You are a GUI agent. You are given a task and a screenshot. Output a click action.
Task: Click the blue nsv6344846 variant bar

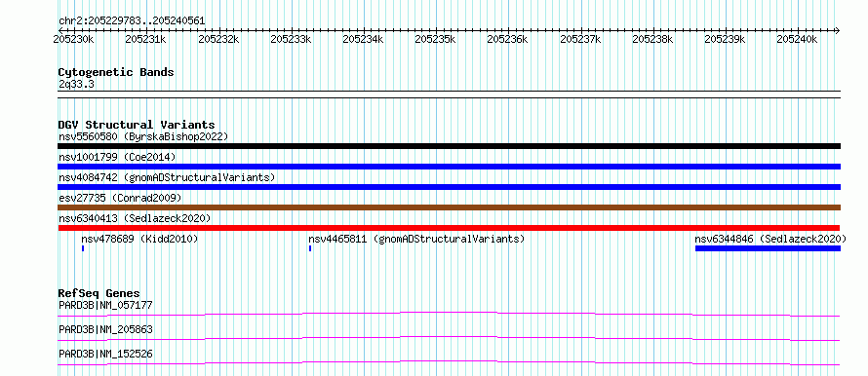coord(768,248)
